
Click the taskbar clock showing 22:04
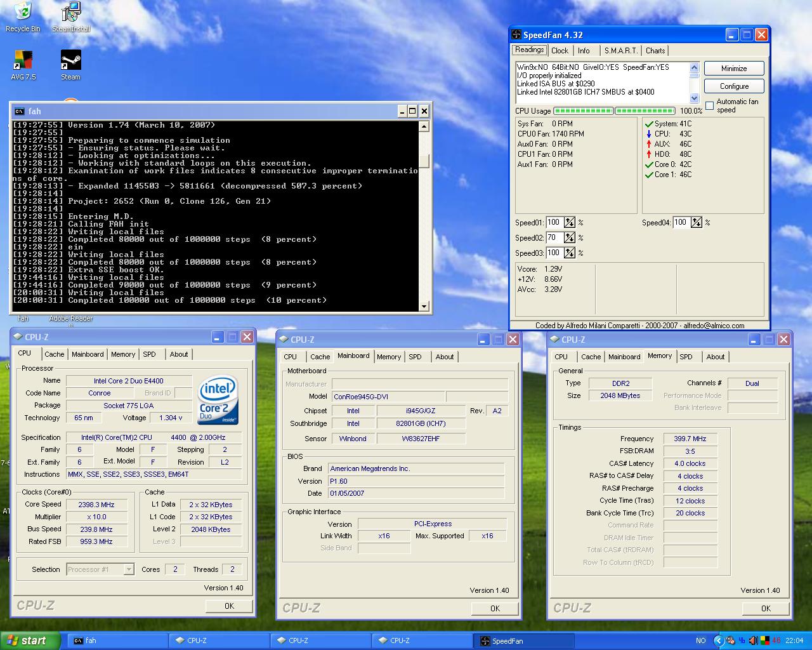click(x=794, y=640)
